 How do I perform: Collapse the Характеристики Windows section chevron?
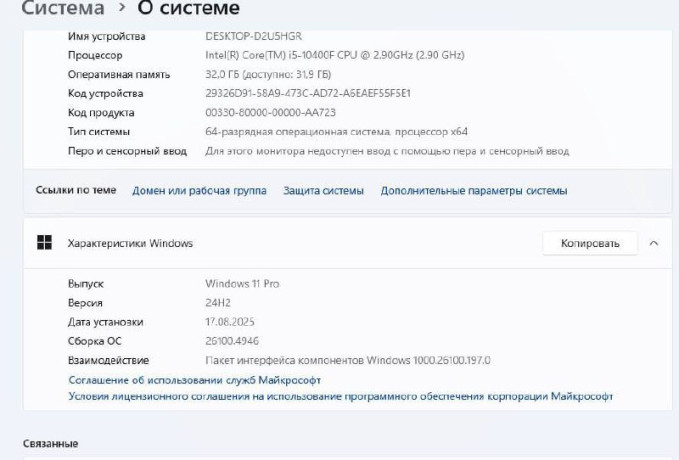[x=654, y=243]
